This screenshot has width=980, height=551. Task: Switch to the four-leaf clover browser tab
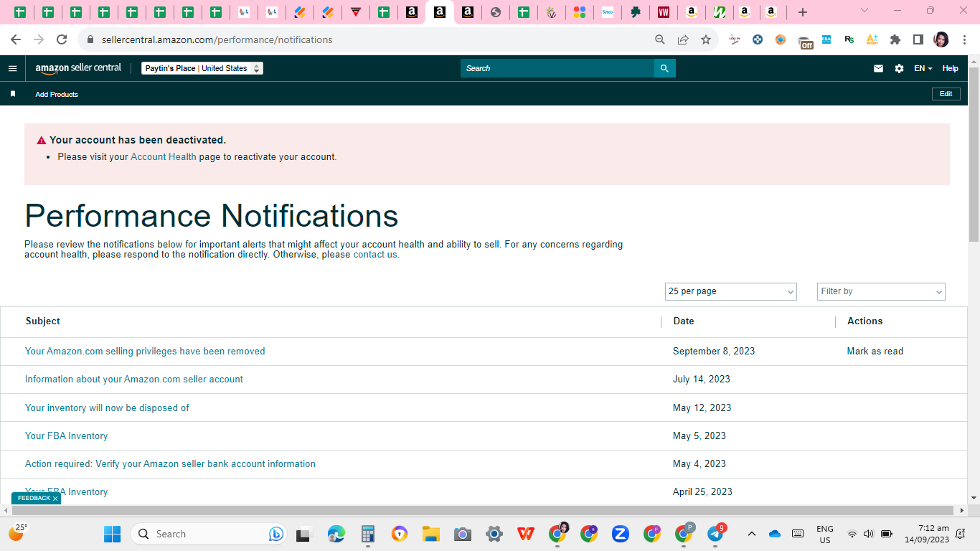pos(635,12)
